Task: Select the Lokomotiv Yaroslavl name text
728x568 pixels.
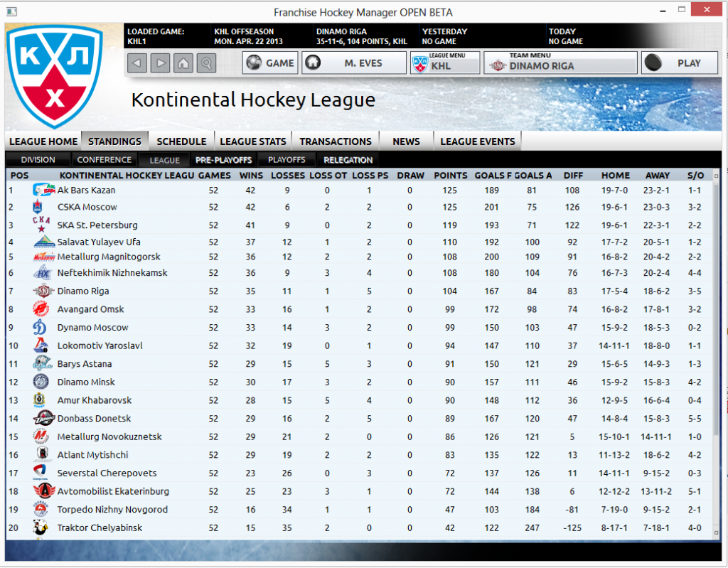Action: (100, 346)
